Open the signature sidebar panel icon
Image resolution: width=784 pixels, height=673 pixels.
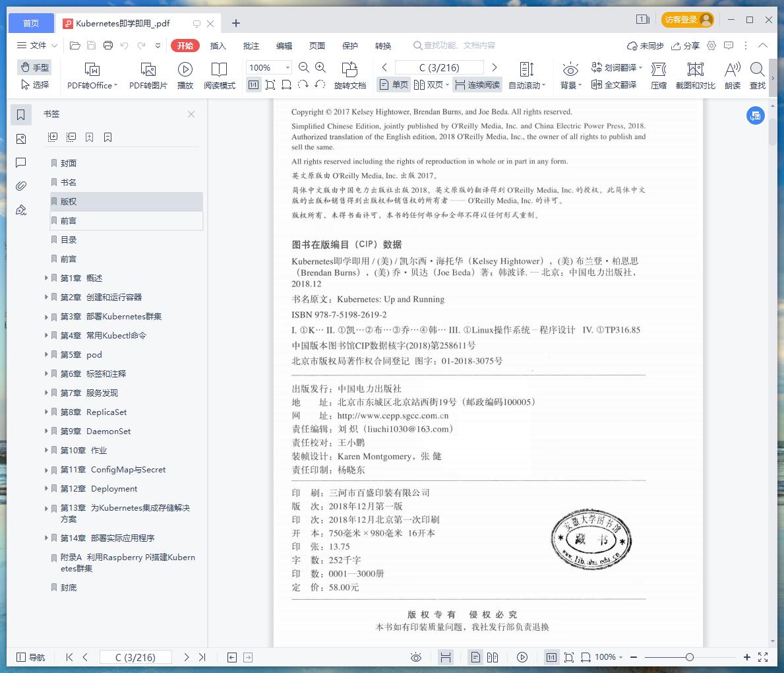click(x=21, y=210)
